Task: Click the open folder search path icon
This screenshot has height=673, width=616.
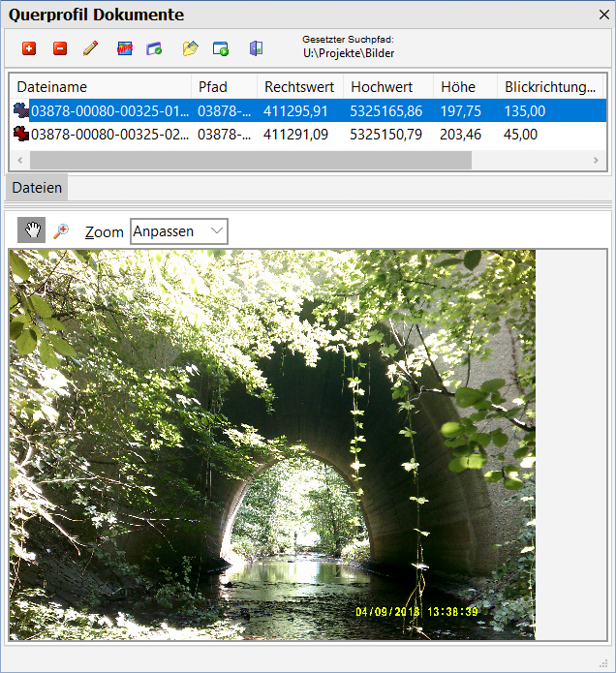Action: click(190, 47)
